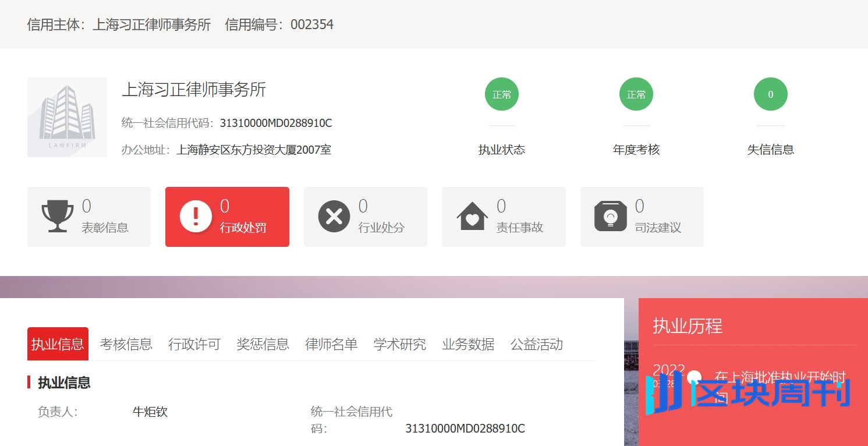The width and height of the screenshot is (868, 446).
Task: Click the 年度考核 label
Action: (636, 150)
